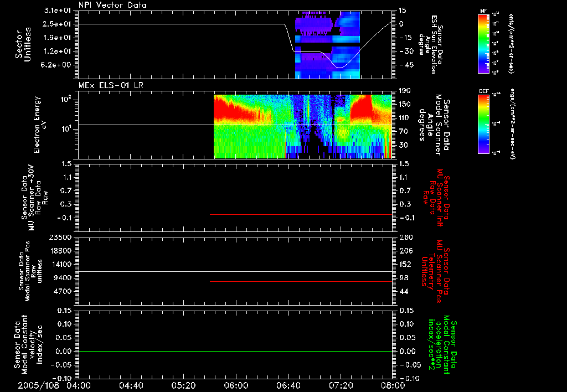
Task: Click the 05:20 time tick label
Action: [x=183, y=386]
